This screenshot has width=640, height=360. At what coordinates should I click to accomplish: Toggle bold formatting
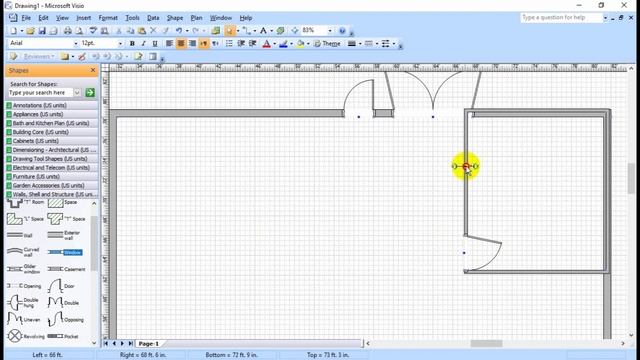tap(132, 43)
